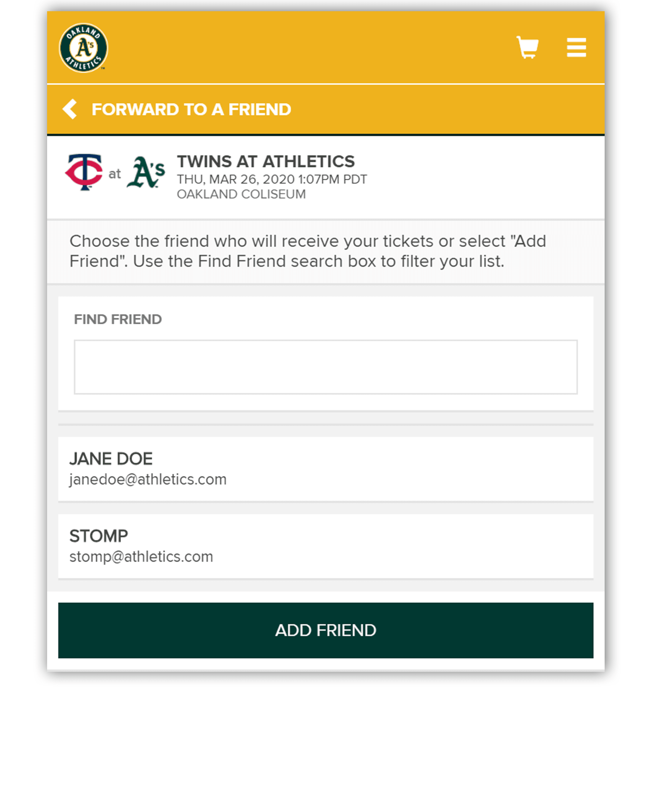650x812 pixels.
Task: Click the "Use the Find Friend search box" line
Action: [x=287, y=261]
